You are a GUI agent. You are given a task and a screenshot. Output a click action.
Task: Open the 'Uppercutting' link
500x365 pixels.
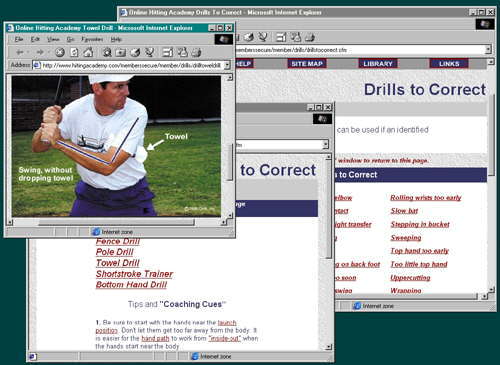410,278
